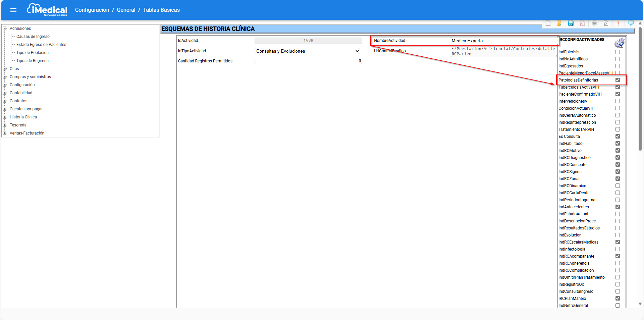The height and width of the screenshot is (320, 644).
Task: Click the Cantidad Registros Permitidos input field
Action: (x=308, y=61)
